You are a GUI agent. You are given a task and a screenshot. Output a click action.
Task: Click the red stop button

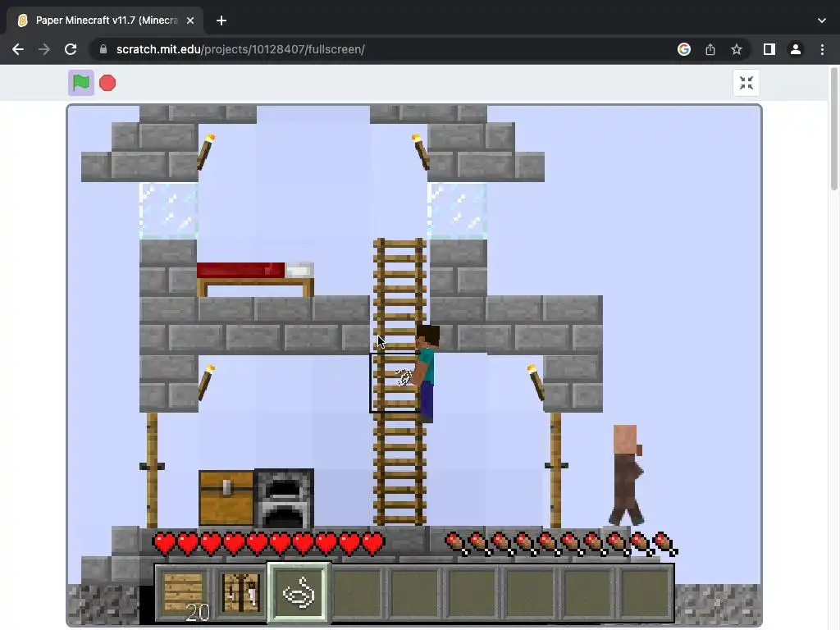pos(107,83)
